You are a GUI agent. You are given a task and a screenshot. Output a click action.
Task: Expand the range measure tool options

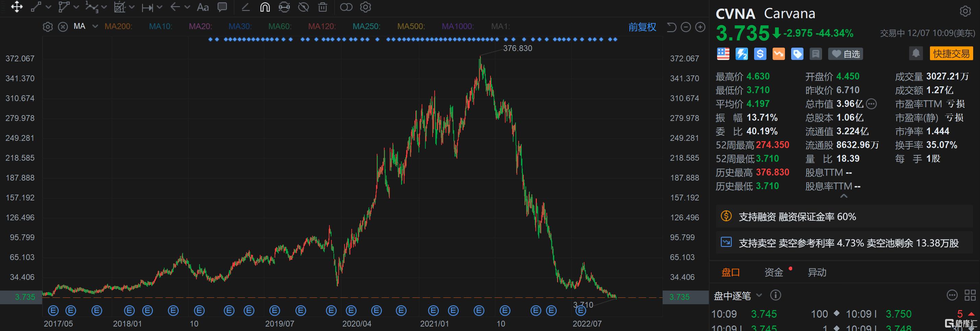pyautogui.click(x=159, y=7)
